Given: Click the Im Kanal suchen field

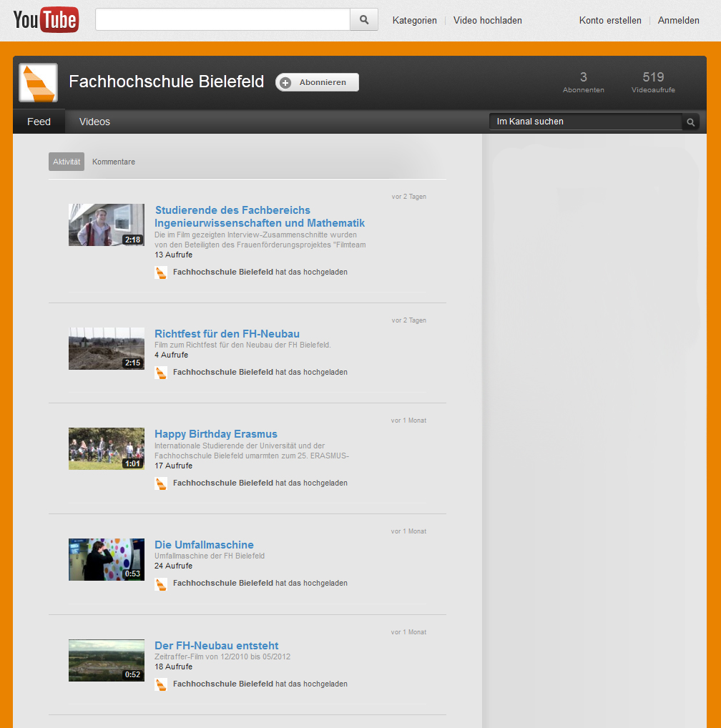Looking at the screenshot, I should pos(584,122).
